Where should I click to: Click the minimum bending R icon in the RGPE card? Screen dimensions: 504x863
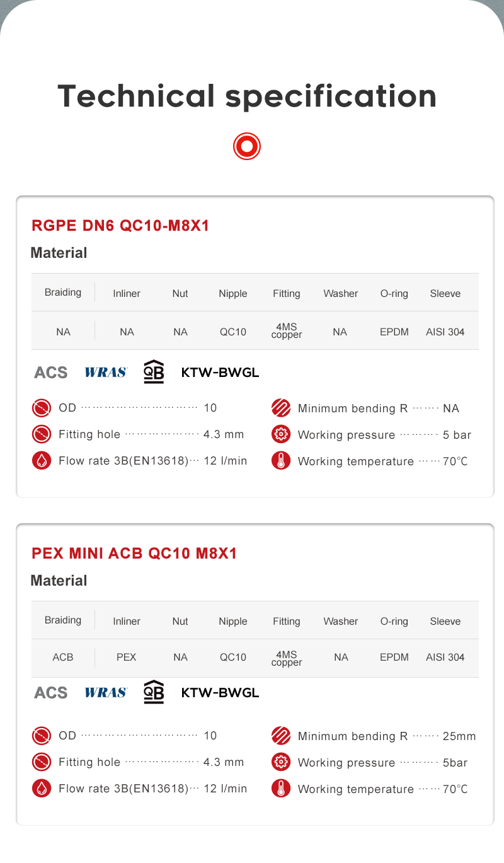[281, 408]
